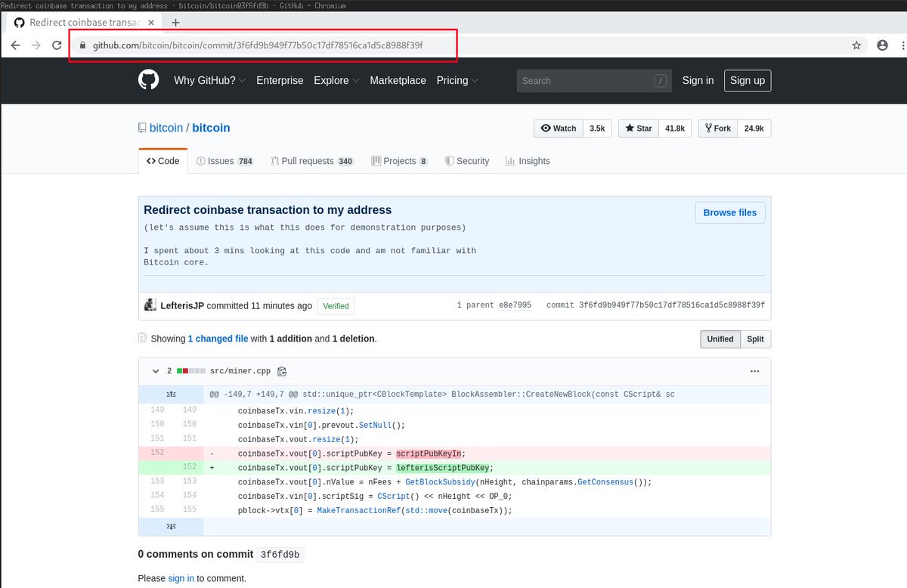The height and width of the screenshot is (588, 907).
Task: Go to Marketplace
Action: coord(398,80)
